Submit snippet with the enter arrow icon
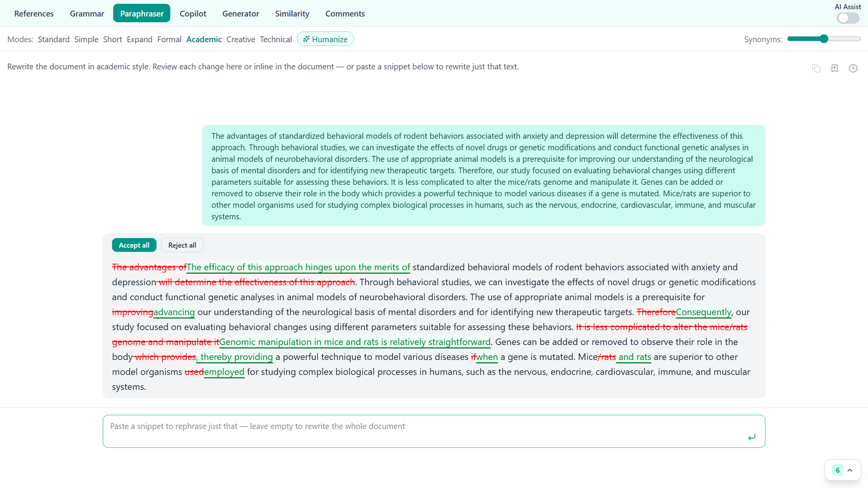The height and width of the screenshot is (488, 868). [751, 437]
